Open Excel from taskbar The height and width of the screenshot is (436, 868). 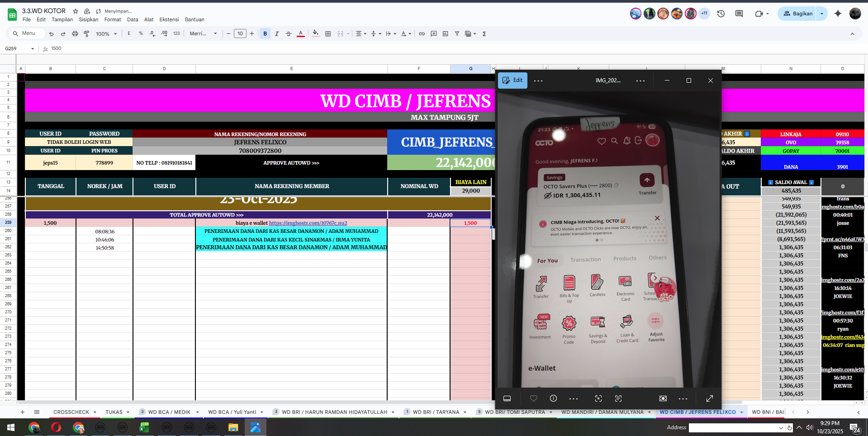tap(144, 427)
